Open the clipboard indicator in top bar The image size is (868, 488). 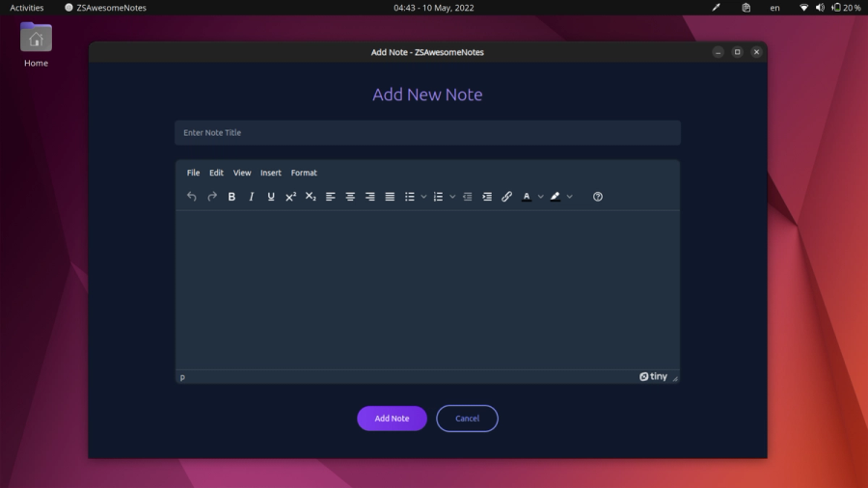pyautogui.click(x=746, y=8)
